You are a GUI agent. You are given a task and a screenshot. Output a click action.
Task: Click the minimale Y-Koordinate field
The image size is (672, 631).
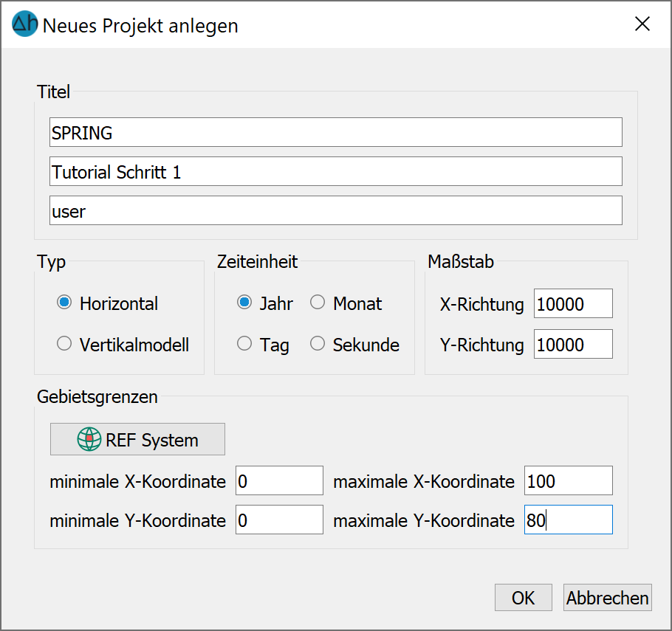click(x=279, y=520)
